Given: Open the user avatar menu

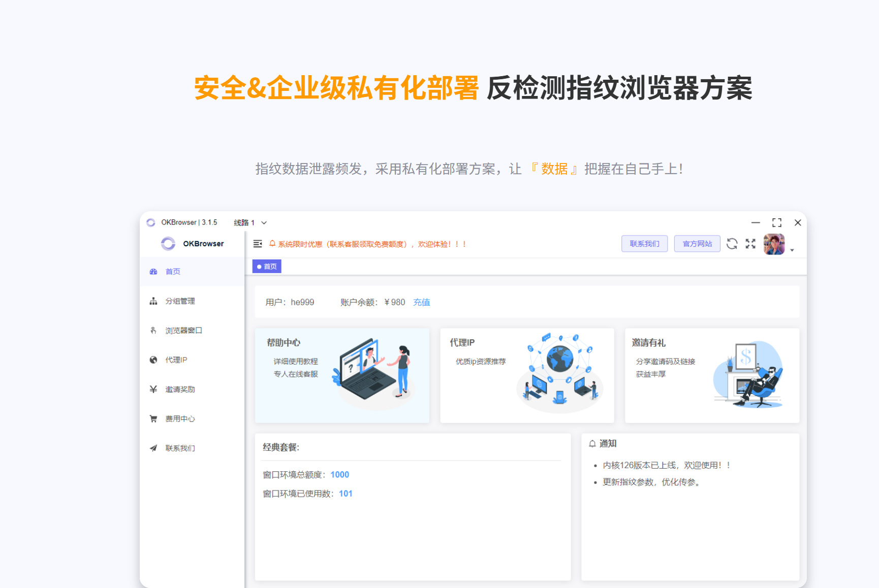Looking at the screenshot, I should [x=774, y=244].
